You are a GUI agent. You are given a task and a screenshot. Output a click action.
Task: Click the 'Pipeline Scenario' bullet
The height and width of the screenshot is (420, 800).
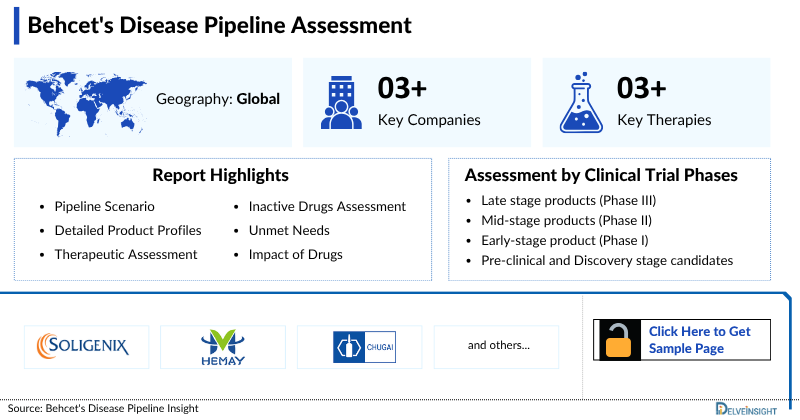(105, 206)
